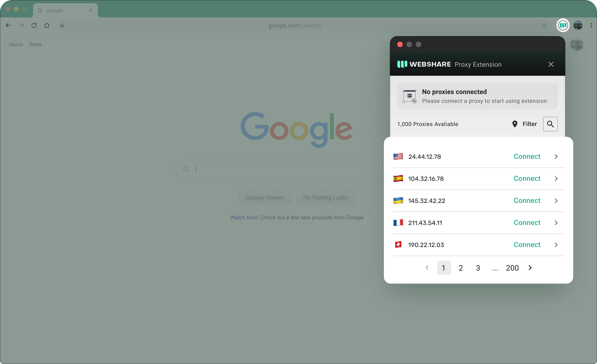Screen dimensions: 597x364
Task: Open the browser three-dot menu
Action: [x=592, y=25]
